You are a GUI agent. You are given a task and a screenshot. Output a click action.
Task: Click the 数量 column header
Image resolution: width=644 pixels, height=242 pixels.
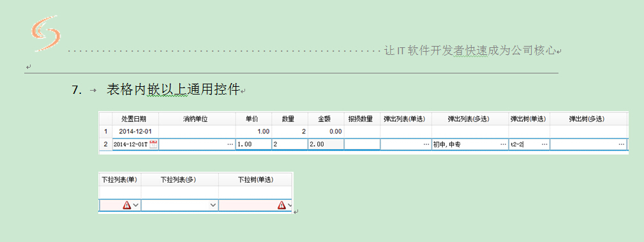(x=290, y=119)
